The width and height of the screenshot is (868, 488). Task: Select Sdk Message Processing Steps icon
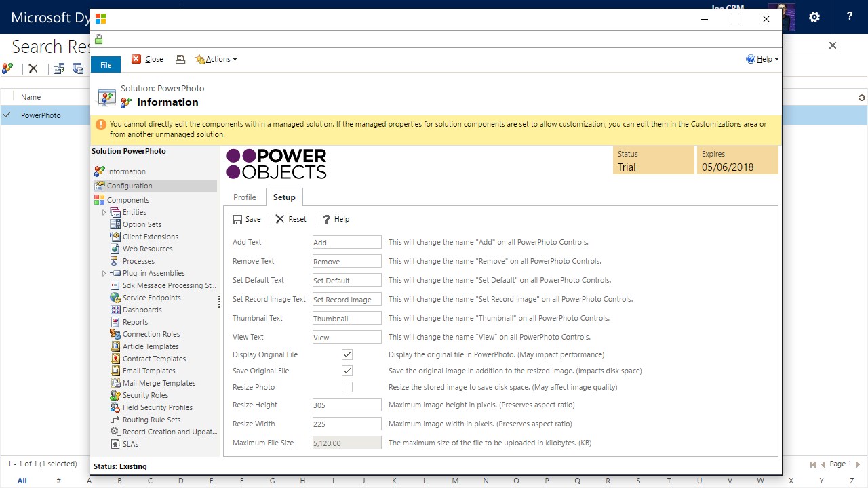pyautogui.click(x=115, y=285)
